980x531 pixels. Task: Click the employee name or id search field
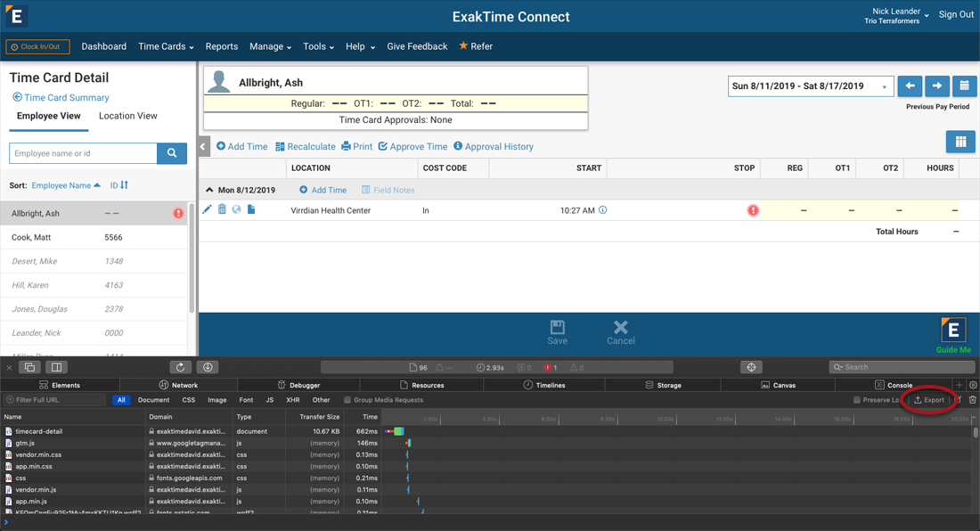(x=83, y=153)
